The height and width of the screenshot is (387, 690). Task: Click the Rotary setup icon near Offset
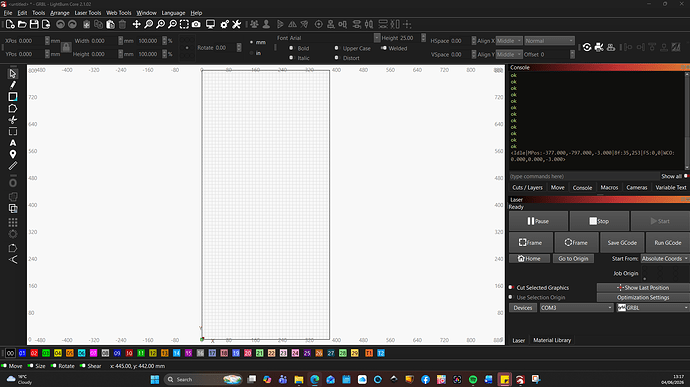click(x=587, y=47)
